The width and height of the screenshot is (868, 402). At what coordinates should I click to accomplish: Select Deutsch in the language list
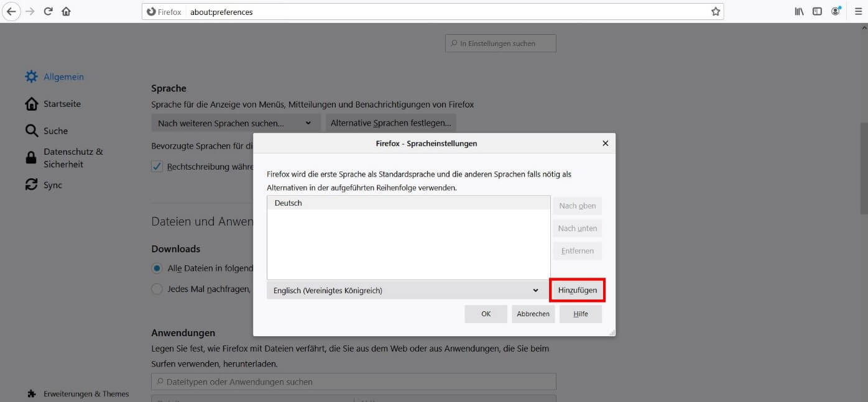click(409, 203)
